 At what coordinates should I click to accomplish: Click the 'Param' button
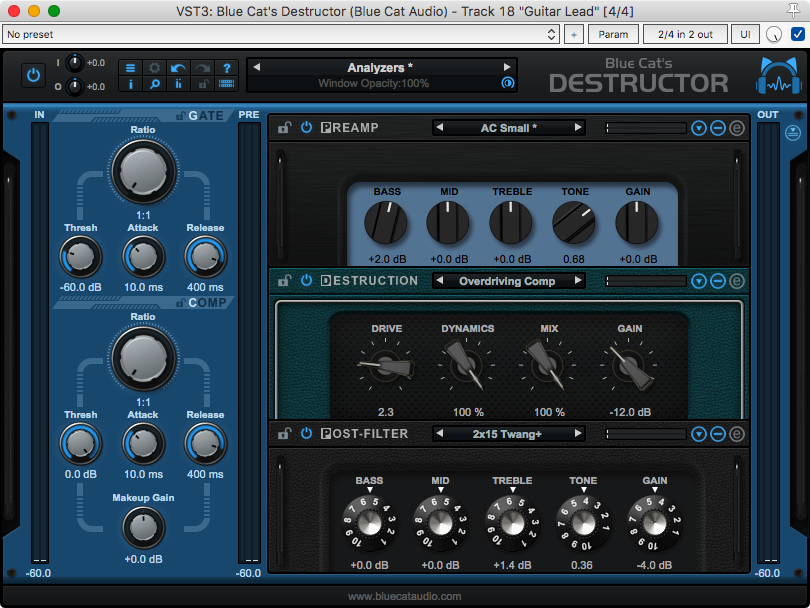click(x=613, y=34)
